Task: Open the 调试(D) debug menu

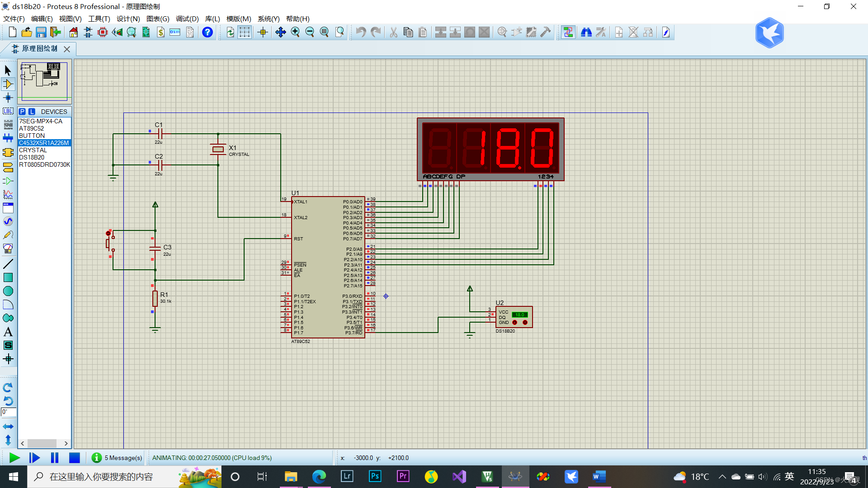Action: point(187,19)
